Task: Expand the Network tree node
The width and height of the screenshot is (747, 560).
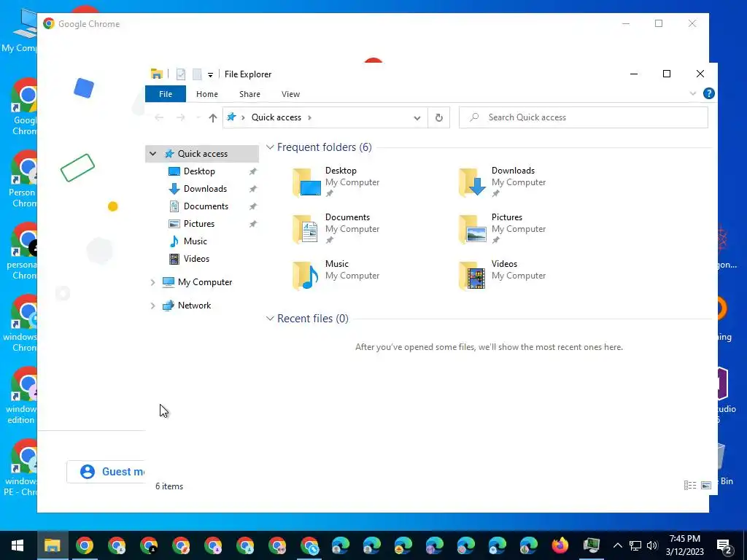Action: pos(153,306)
